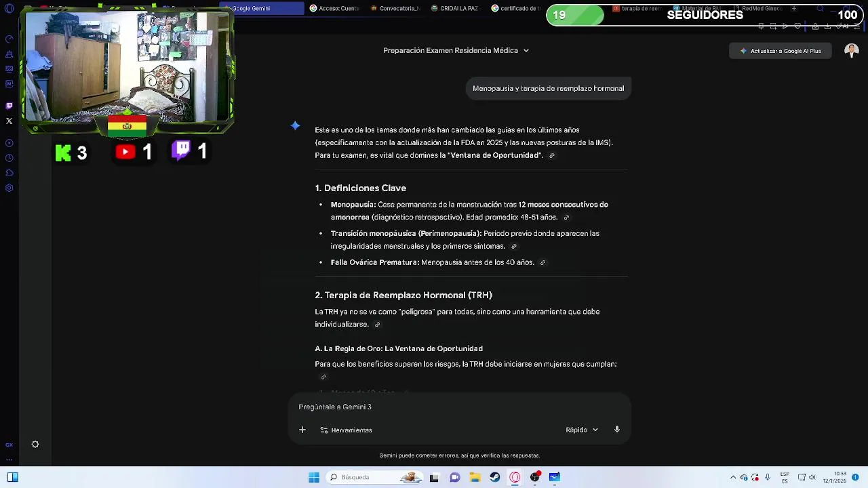Switch to Google Gemini tab
This screenshot has width=868, height=488.
(x=262, y=8)
